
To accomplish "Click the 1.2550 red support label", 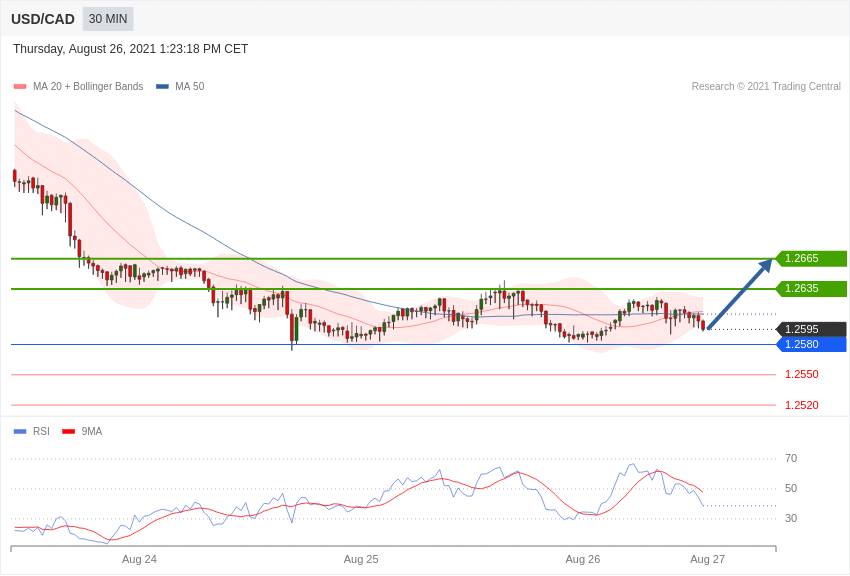I will pyautogui.click(x=801, y=374).
